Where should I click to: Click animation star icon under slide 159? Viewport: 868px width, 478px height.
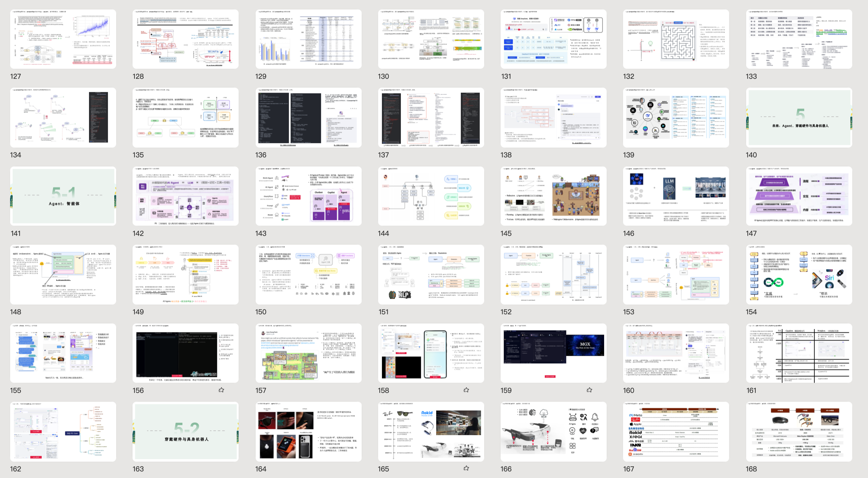(x=589, y=390)
